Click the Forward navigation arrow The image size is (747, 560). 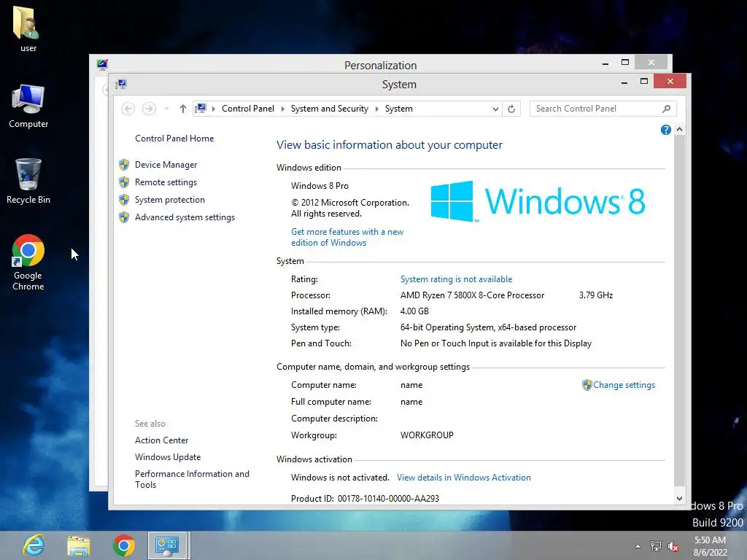[x=149, y=109]
